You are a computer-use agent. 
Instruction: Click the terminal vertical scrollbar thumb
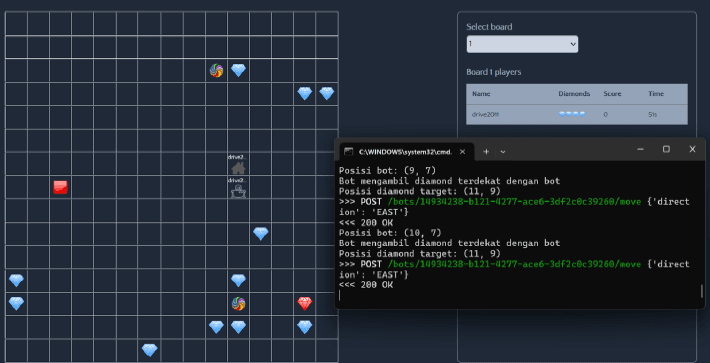point(702,291)
